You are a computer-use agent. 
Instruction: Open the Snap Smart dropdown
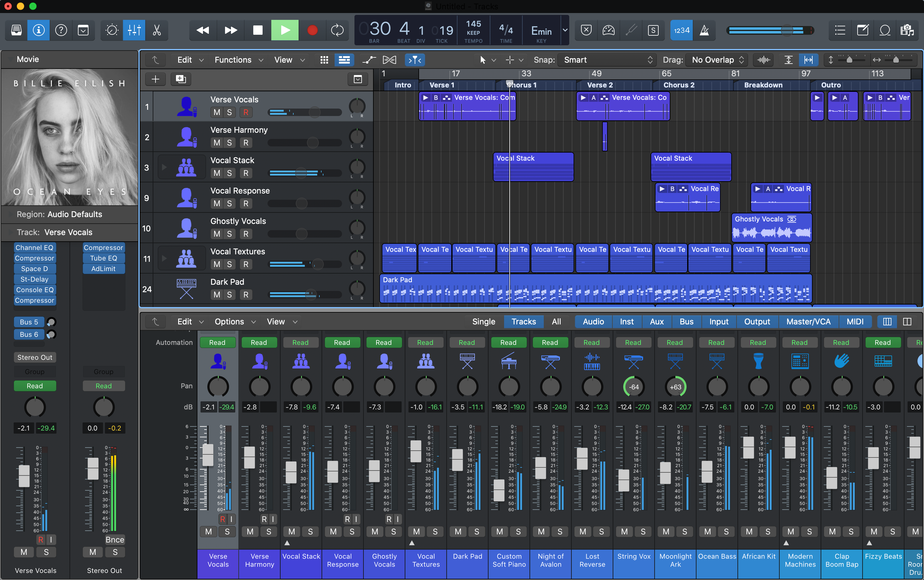click(x=607, y=60)
